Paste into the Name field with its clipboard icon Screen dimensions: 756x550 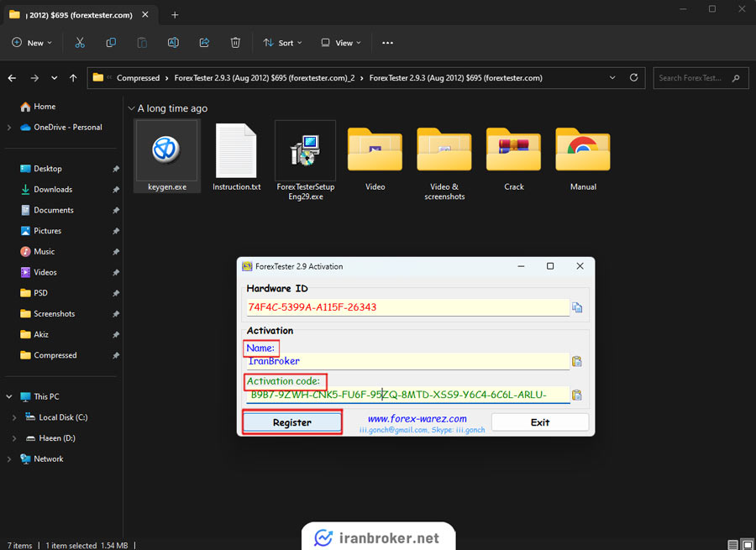coord(577,361)
